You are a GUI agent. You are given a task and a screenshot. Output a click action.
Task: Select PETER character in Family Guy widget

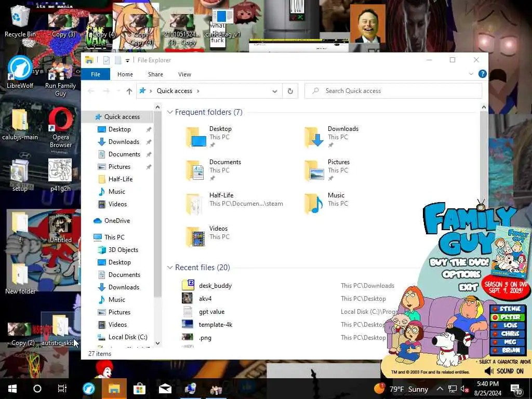coord(508,317)
